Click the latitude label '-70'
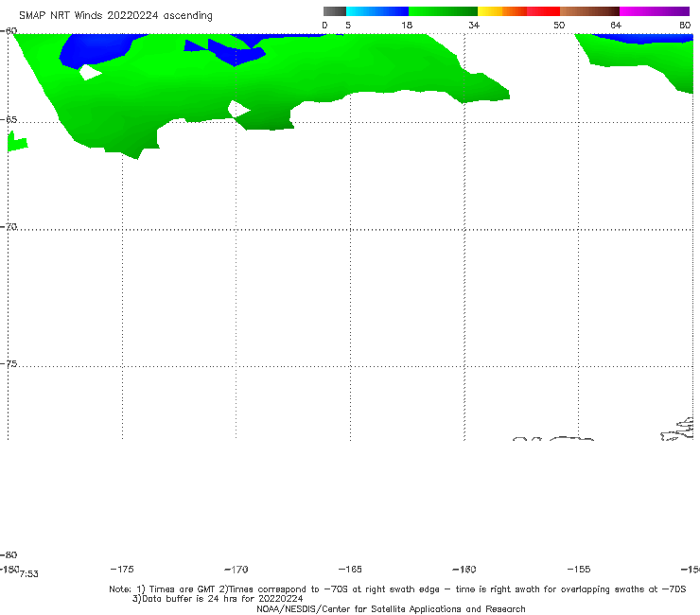 (x=9, y=227)
